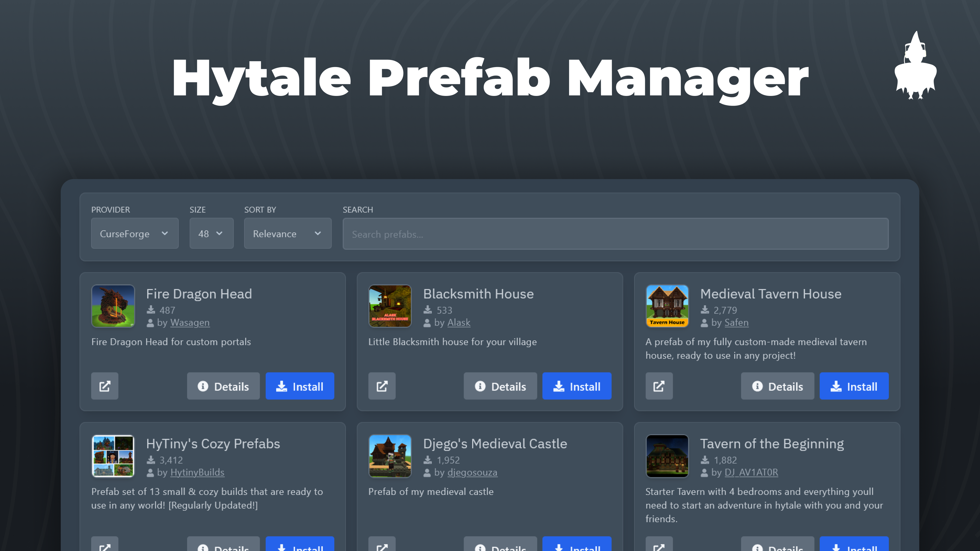
Task: Open author profile DJ_AV1AT0R
Action: (751, 472)
